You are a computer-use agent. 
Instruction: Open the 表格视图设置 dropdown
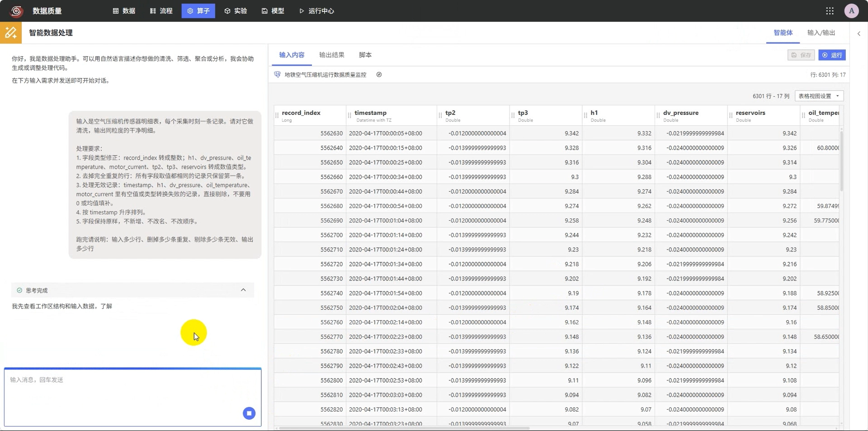click(819, 96)
